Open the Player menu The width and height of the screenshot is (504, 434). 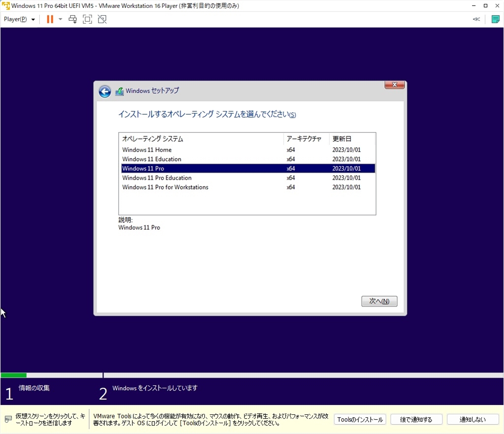19,19
